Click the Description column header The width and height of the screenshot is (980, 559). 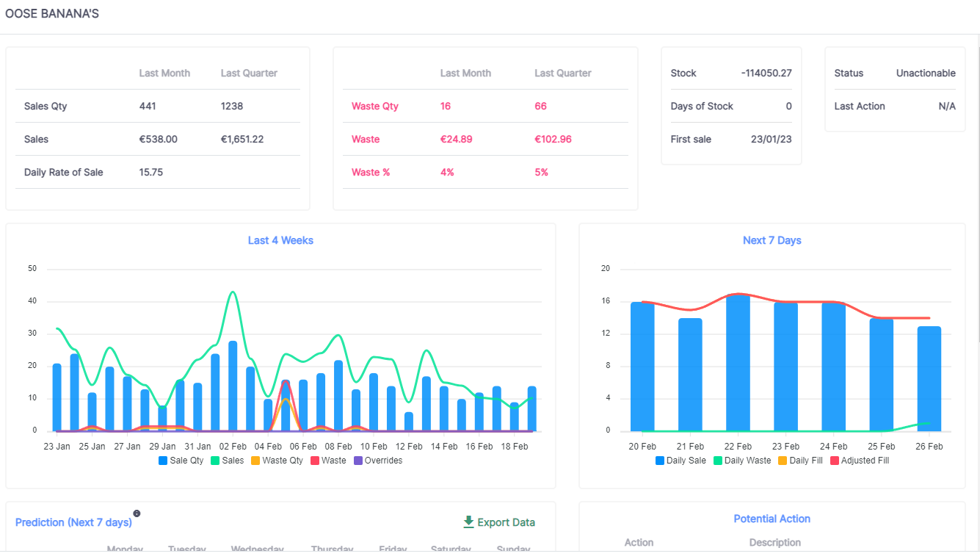(774, 542)
